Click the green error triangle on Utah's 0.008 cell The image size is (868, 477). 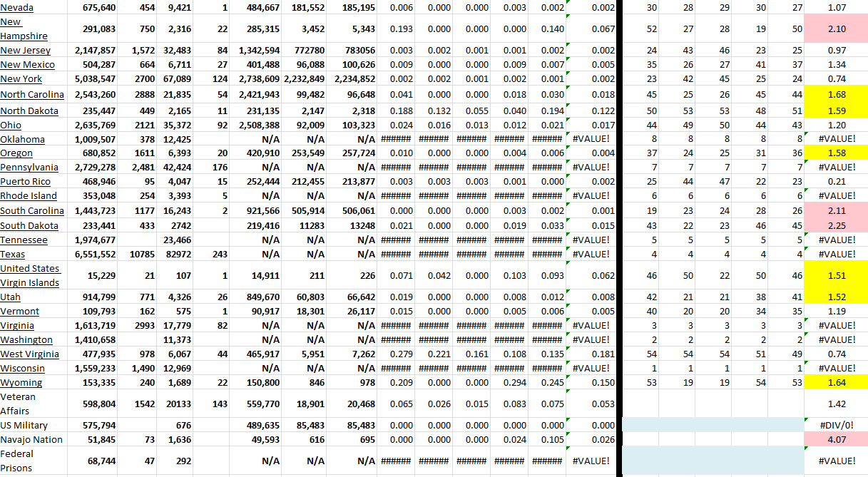568,293
